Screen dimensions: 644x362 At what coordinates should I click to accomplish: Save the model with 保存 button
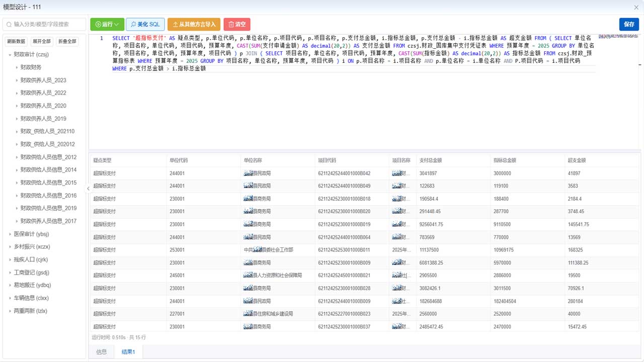click(x=629, y=24)
